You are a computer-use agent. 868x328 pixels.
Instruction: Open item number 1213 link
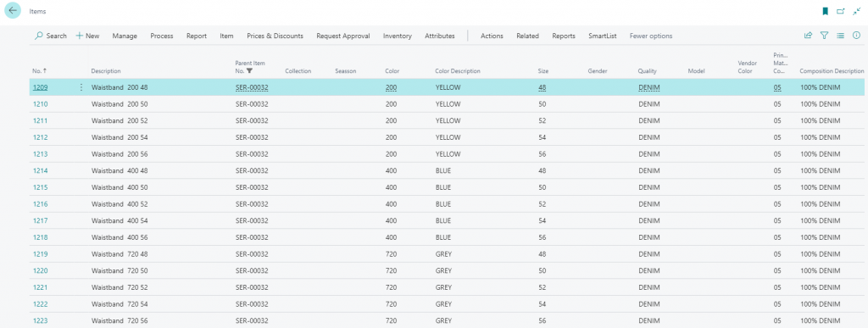click(x=40, y=153)
